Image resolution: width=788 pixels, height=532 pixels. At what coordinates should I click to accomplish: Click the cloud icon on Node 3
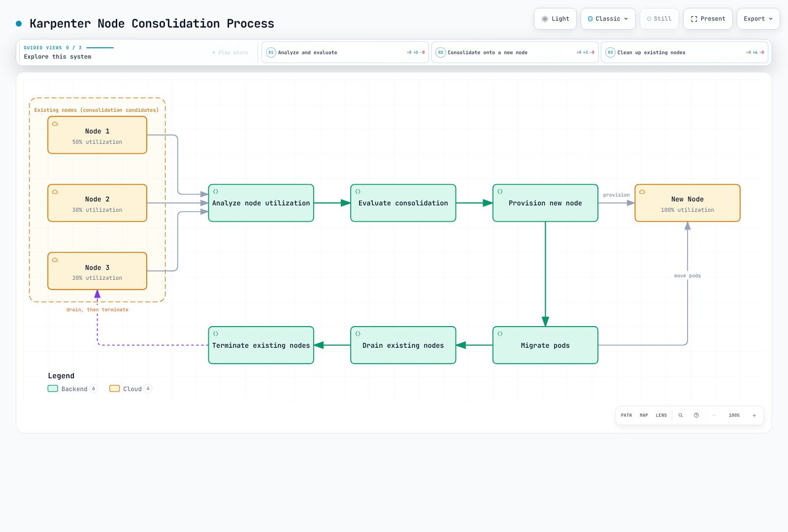click(55, 260)
